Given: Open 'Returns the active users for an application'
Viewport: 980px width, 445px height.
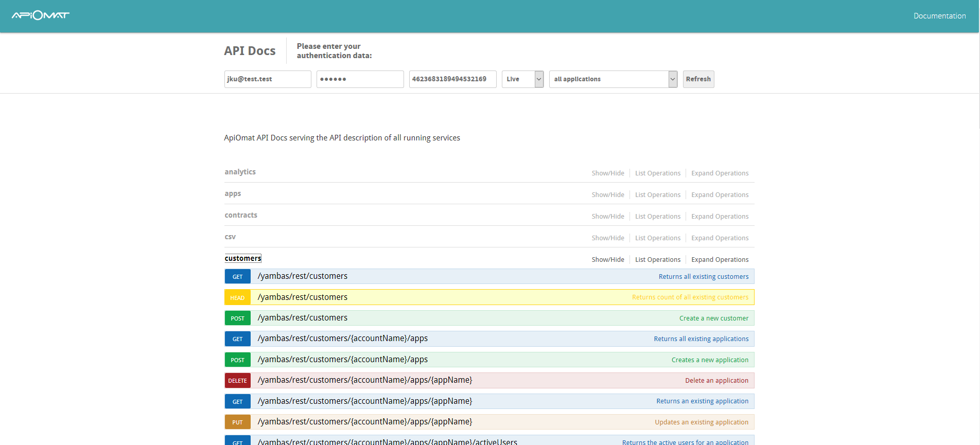Looking at the screenshot, I should pos(685,442).
